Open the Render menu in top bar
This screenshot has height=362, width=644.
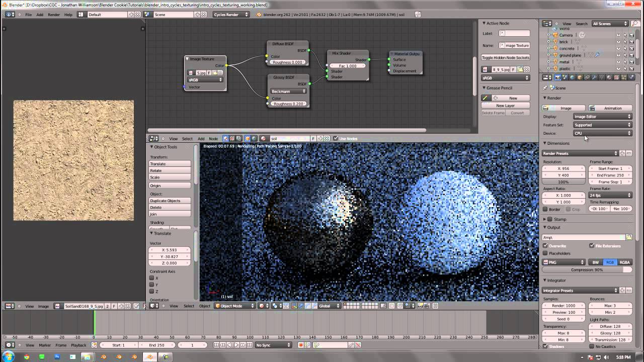[x=54, y=15]
